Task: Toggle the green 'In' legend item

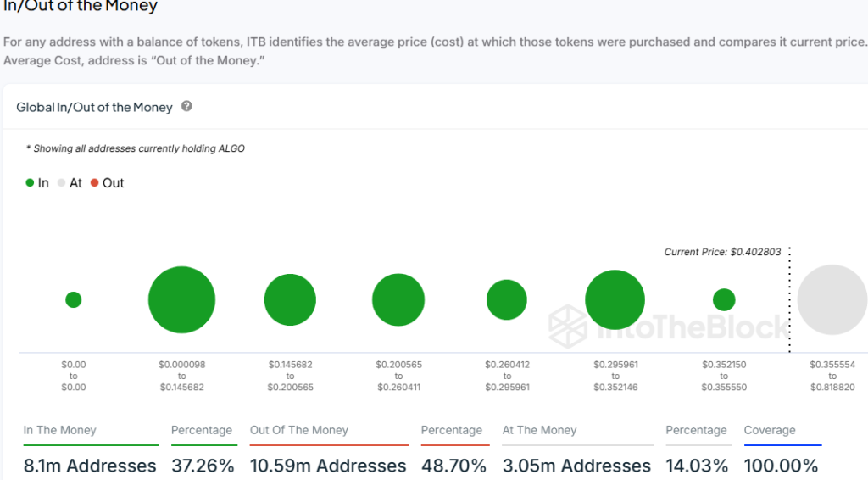Action: coord(37,183)
